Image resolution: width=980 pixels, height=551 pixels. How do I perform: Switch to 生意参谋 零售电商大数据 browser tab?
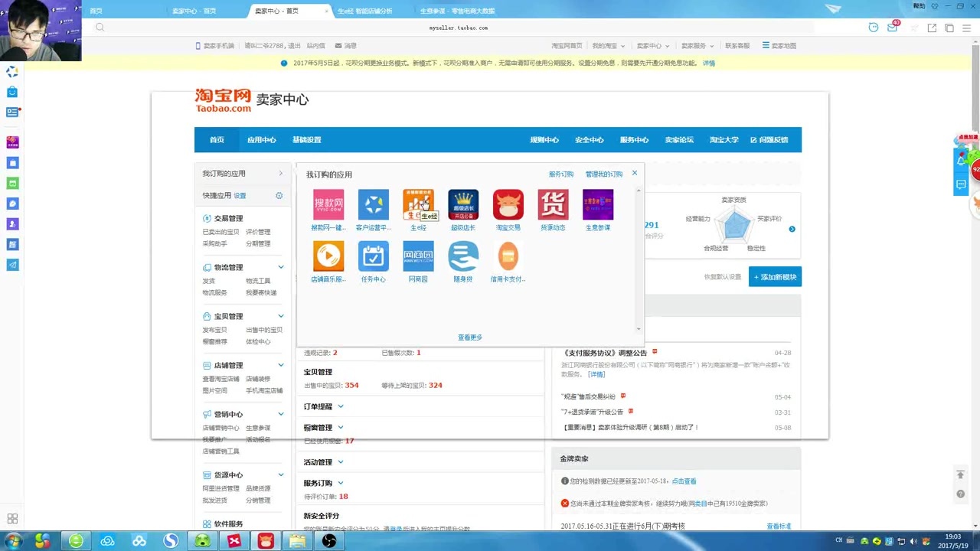click(458, 11)
